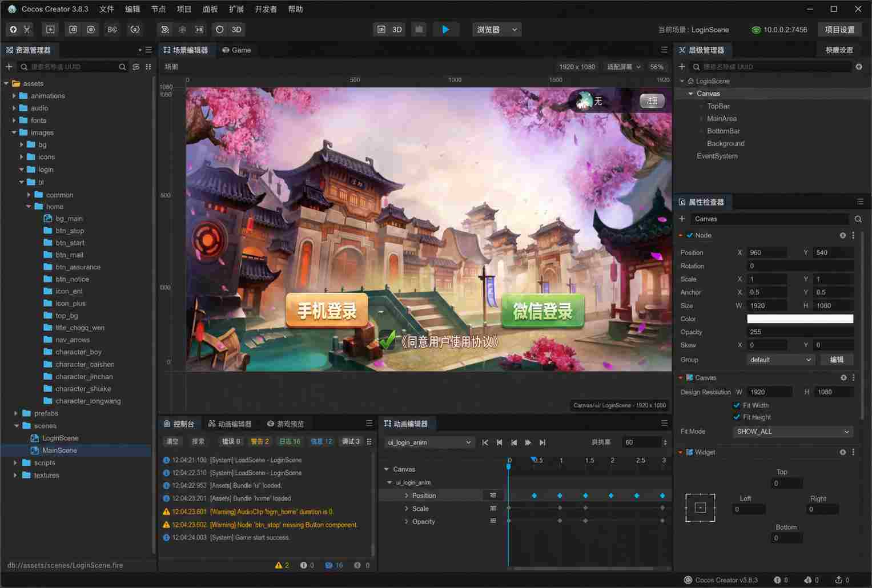Click the 搜索 button in the console
The height and width of the screenshot is (588, 872).
[x=198, y=441]
